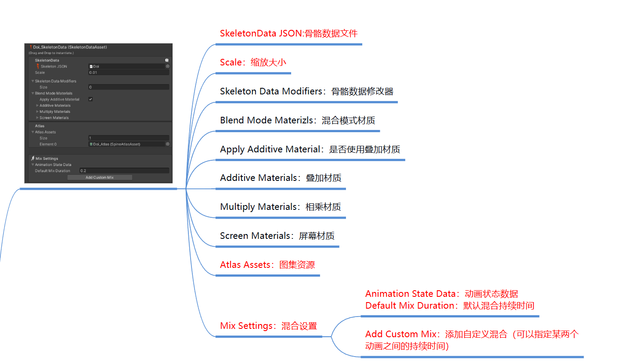627x364 pixels.
Task: Open object picker for Doi_Atlas element
Action: (167, 144)
